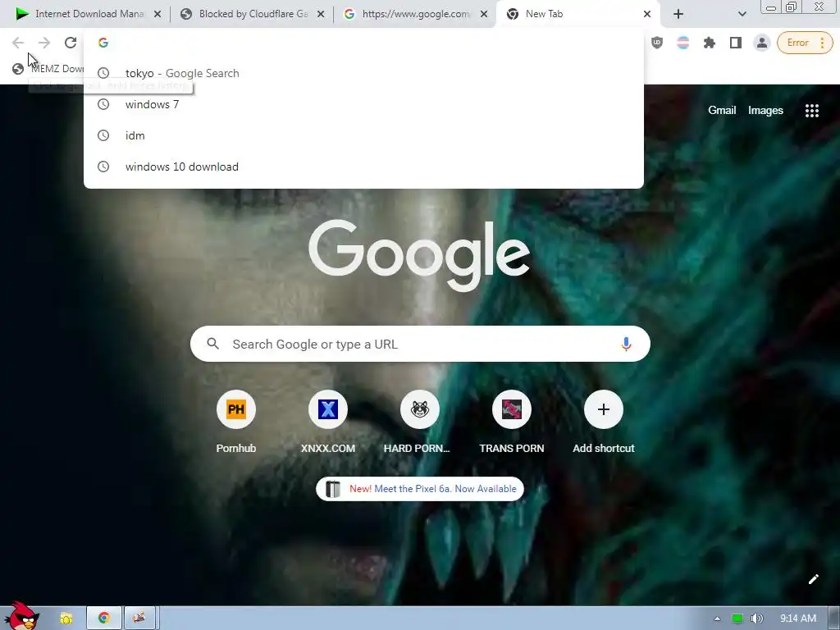Viewport: 840px width, 630px height.
Task: Switch to the google.com tab
Action: 414,14
